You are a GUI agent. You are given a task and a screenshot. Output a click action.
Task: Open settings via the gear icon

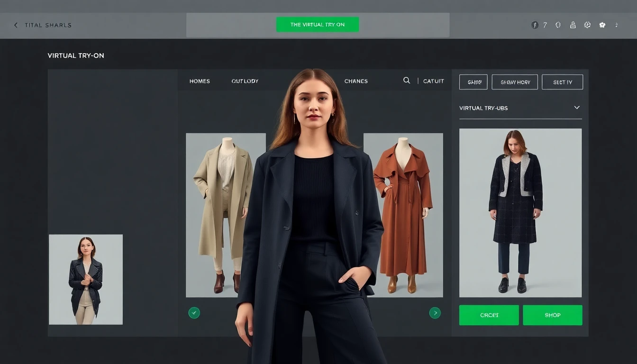pos(587,25)
